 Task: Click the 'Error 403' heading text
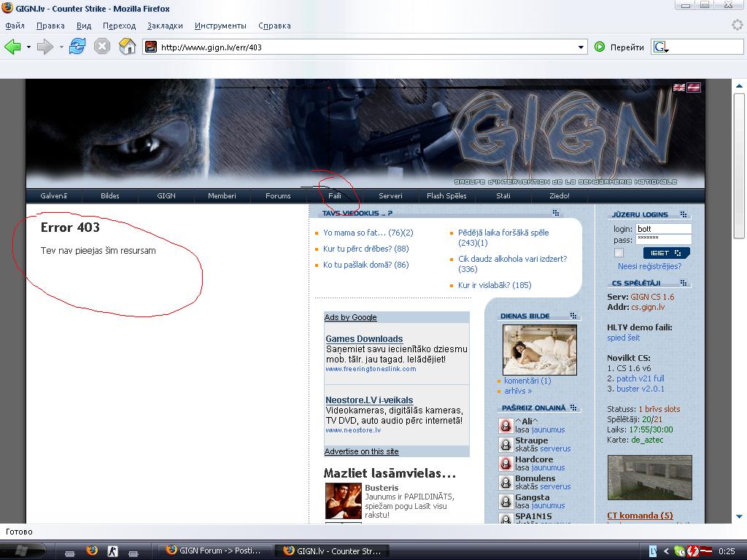(70, 227)
